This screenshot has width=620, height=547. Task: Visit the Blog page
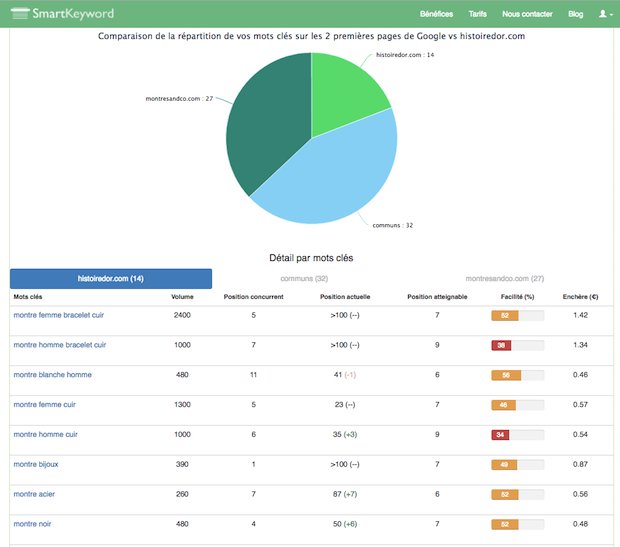pos(575,14)
